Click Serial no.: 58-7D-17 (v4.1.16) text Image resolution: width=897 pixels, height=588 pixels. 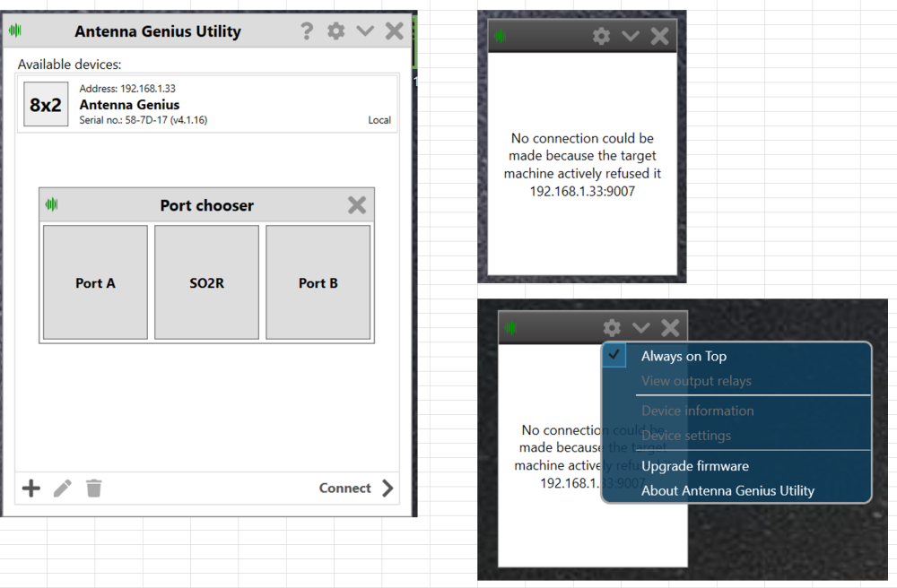143,120
